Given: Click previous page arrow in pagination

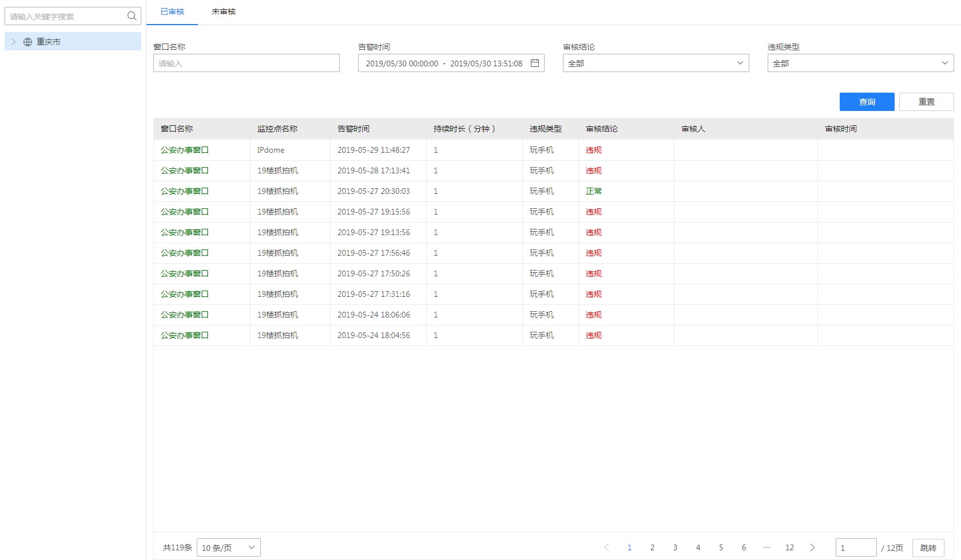Looking at the screenshot, I should 606,547.
